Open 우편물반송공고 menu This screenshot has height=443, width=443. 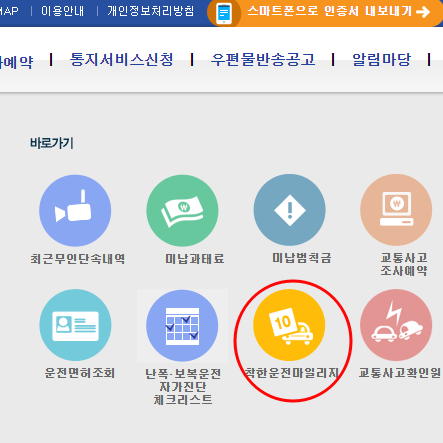(263, 60)
